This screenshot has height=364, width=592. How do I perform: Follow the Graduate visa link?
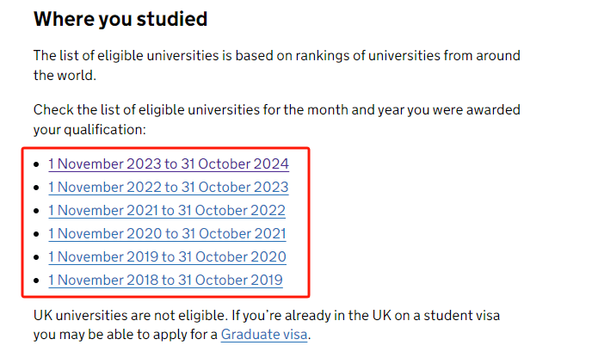coord(264,335)
